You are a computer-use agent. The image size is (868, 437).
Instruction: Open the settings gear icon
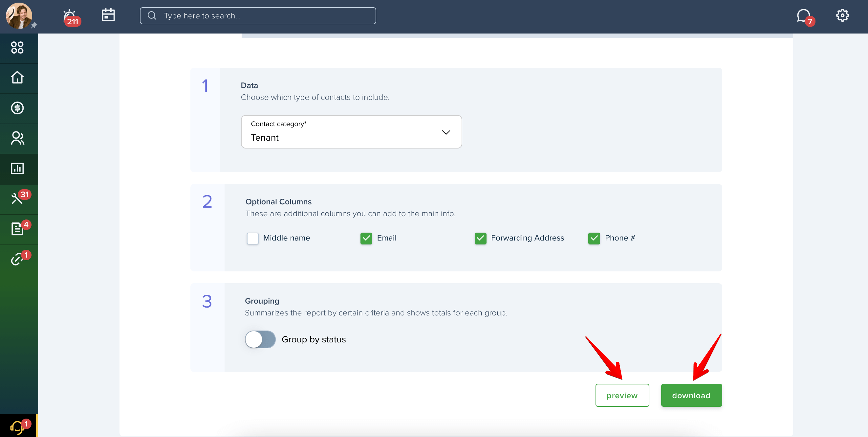coord(842,15)
